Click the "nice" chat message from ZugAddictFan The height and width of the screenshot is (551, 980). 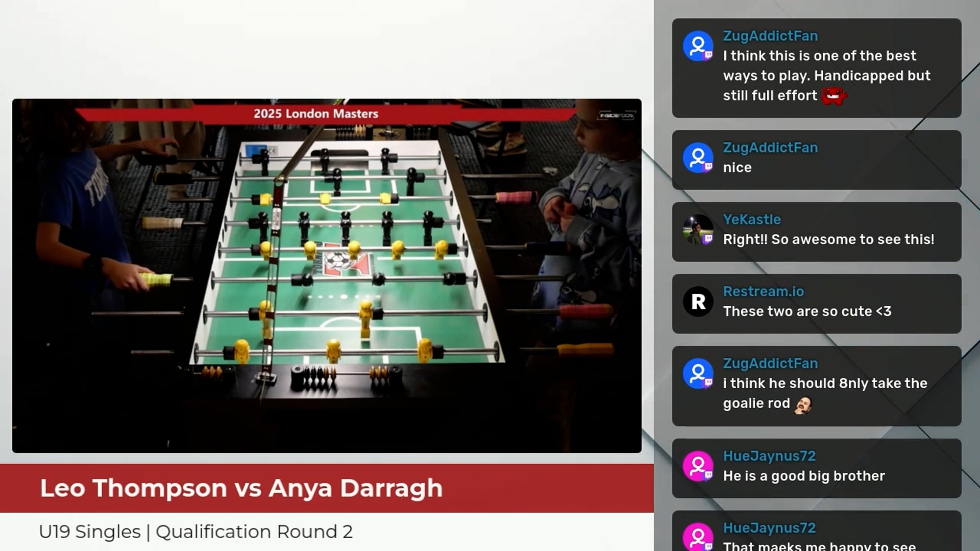(x=737, y=167)
